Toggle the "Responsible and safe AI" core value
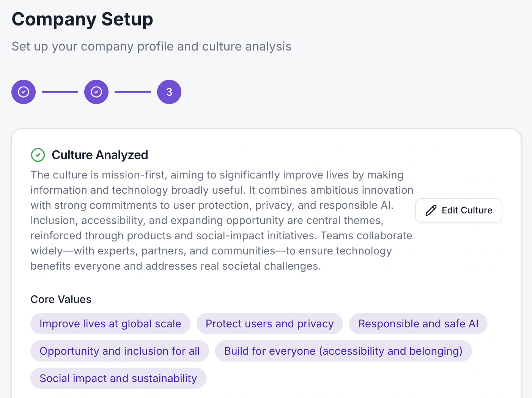Image resolution: width=532 pixels, height=398 pixels. click(x=418, y=324)
